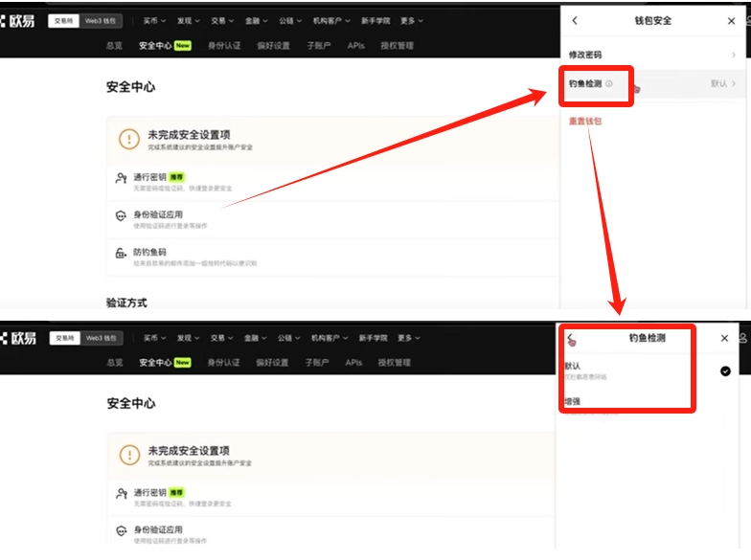Open the 公链 dropdown in upper screenshot
This screenshot has width=751, height=560.
coord(290,21)
